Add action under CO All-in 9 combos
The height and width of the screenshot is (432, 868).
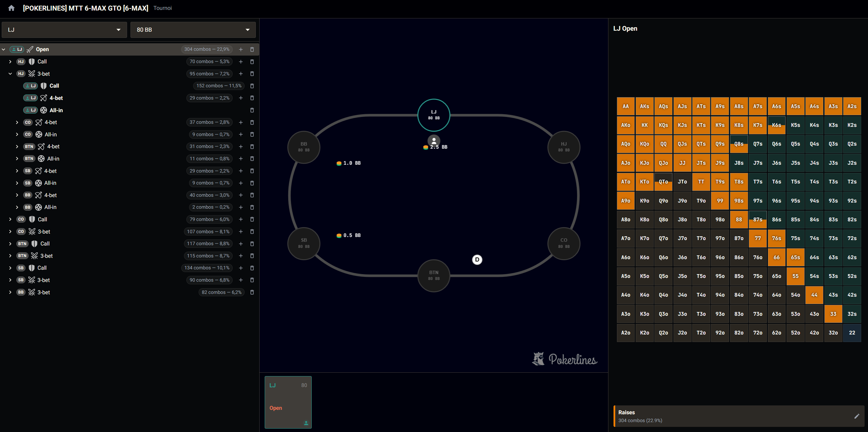click(x=241, y=134)
